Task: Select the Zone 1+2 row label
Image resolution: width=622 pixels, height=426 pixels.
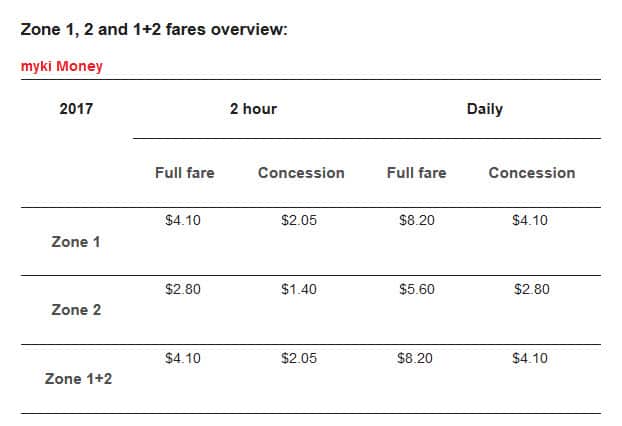Action: pos(79,379)
